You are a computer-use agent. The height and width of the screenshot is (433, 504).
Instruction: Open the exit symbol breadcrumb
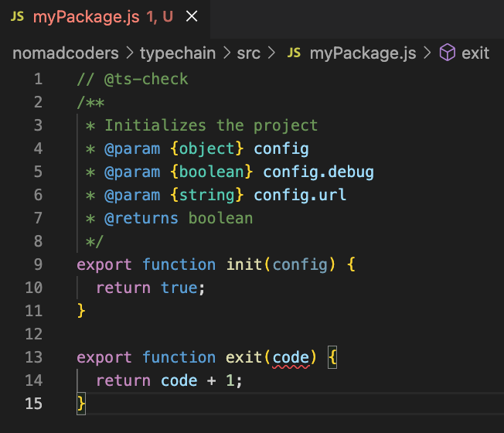click(x=475, y=53)
